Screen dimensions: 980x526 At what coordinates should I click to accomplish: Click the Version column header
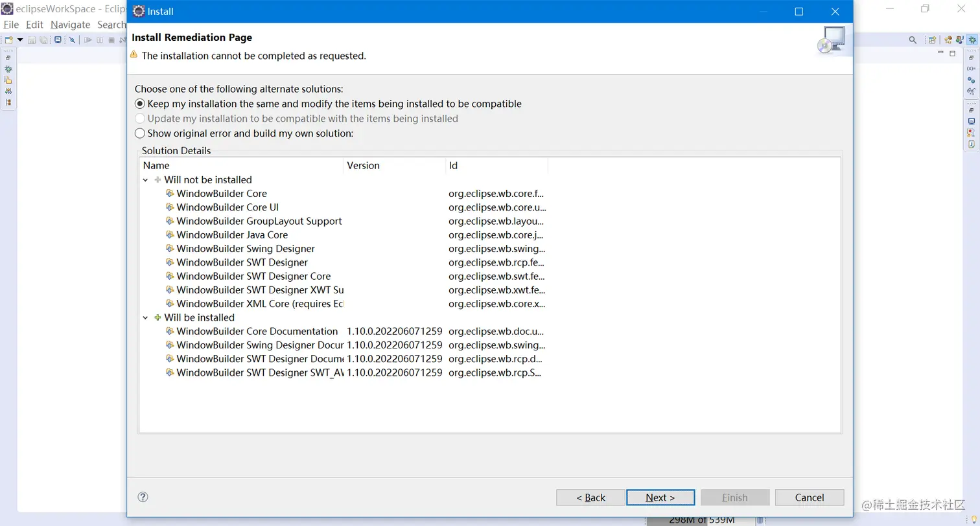pyautogui.click(x=395, y=165)
